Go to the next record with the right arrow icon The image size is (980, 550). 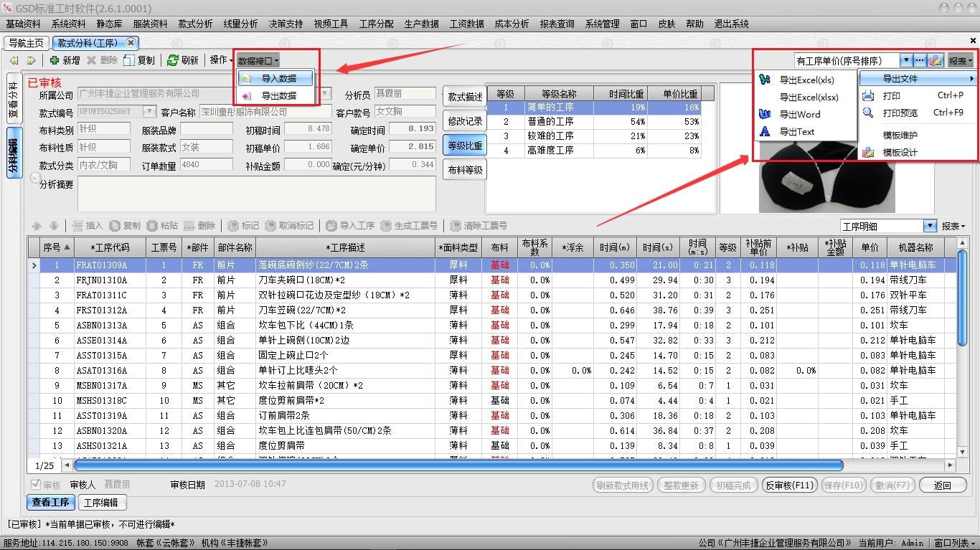click(x=31, y=60)
